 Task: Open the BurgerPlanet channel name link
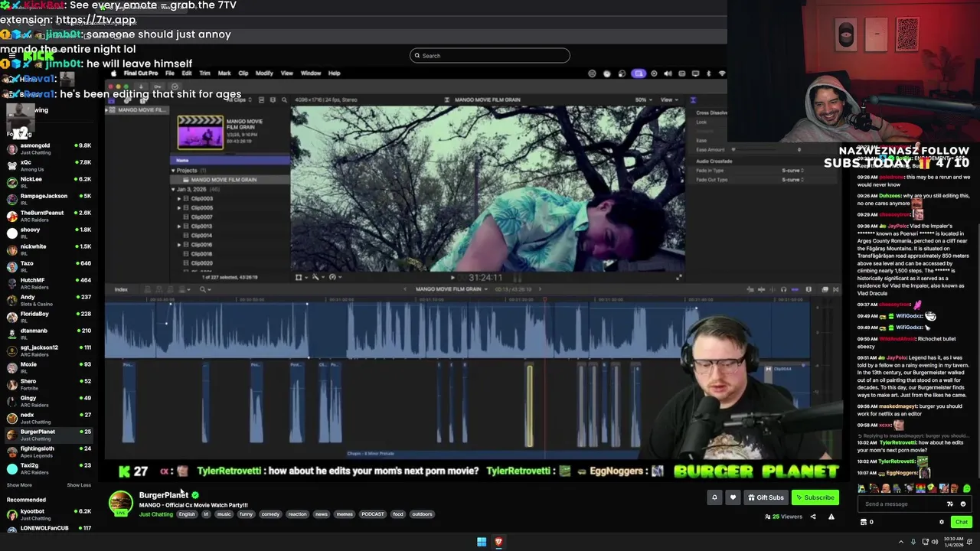coord(164,495)
